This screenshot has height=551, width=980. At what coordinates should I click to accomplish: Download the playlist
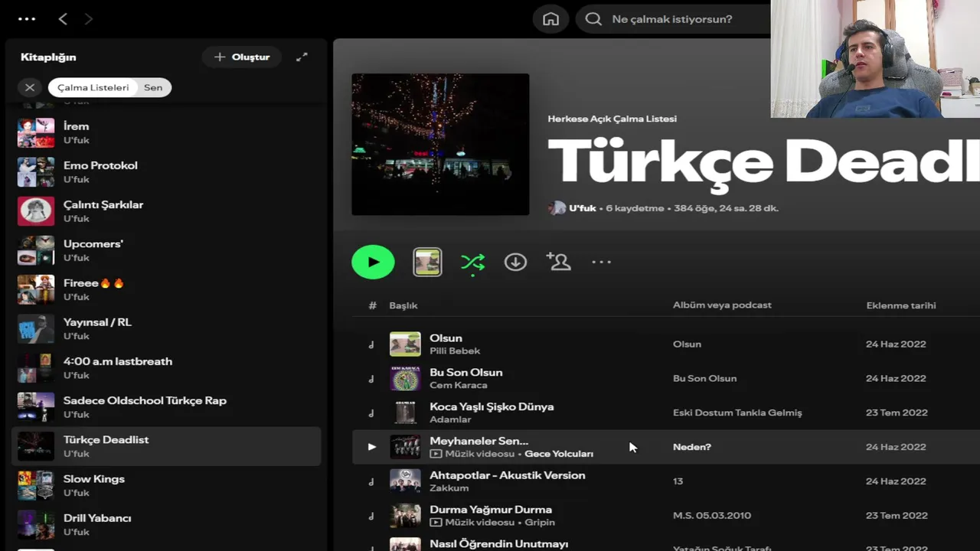(x=515, y=262)
